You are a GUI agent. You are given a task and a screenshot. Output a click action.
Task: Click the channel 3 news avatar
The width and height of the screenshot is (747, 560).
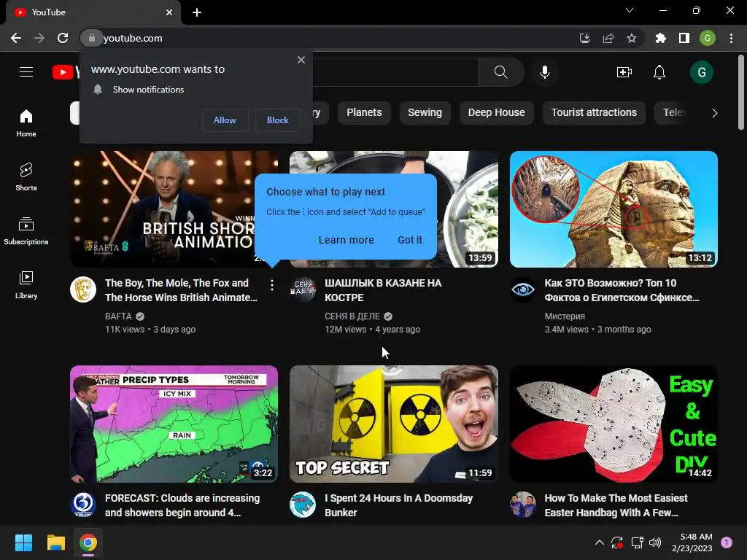point(83,505)
